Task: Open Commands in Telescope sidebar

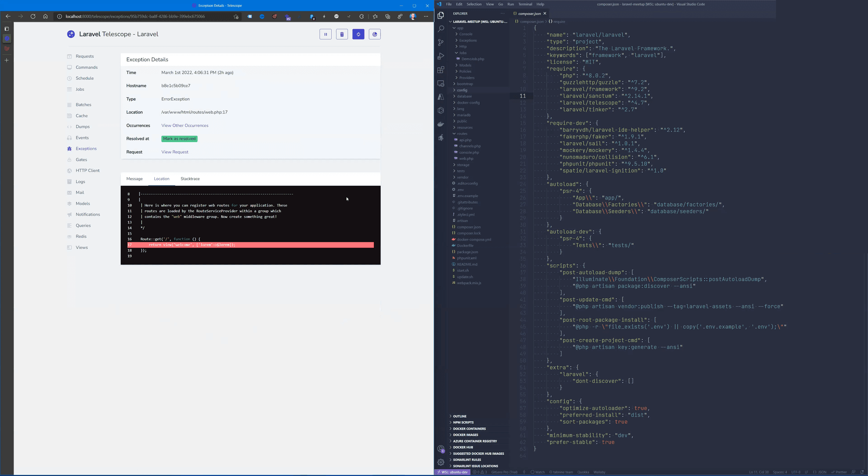Action: click(x=86, y=67)
